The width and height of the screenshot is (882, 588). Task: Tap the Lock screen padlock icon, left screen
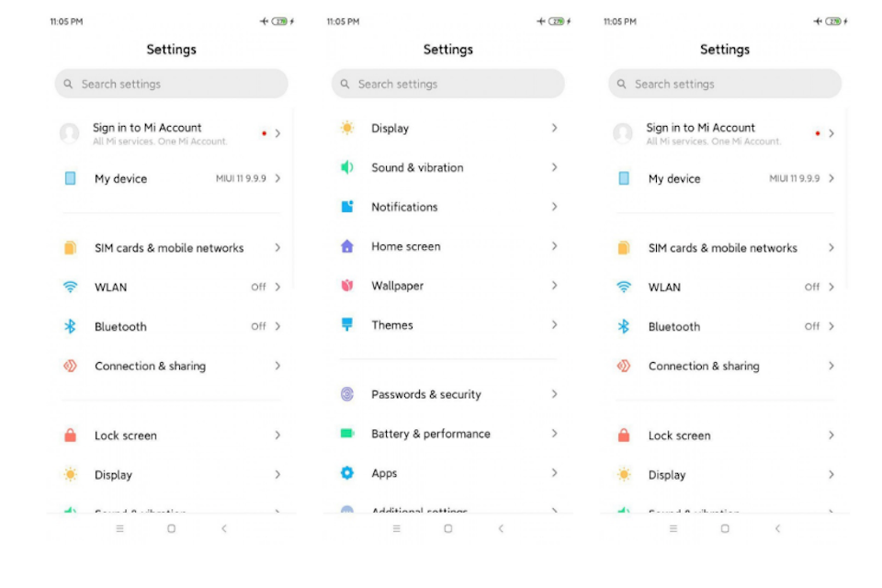pyautogui.click(x=71, y=435)
